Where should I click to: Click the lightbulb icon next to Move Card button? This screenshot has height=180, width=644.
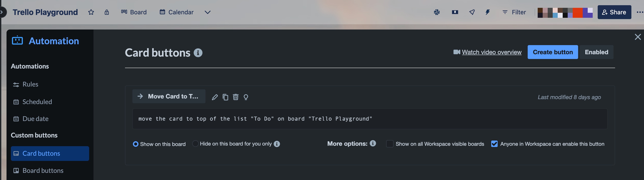(246, 97)
